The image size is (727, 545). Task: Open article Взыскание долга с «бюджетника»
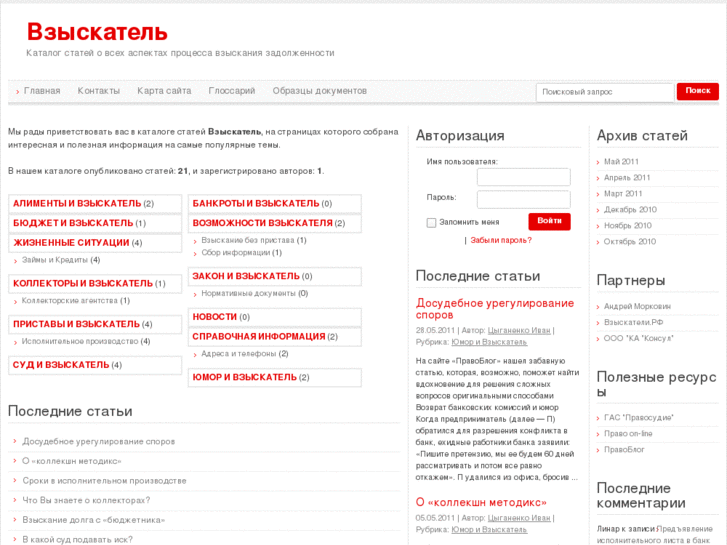pos(94,520)
